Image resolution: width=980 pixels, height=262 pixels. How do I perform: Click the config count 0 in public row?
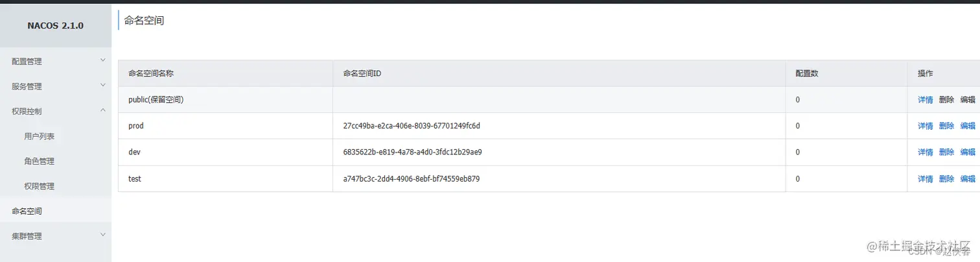click(x=798, y=100)
